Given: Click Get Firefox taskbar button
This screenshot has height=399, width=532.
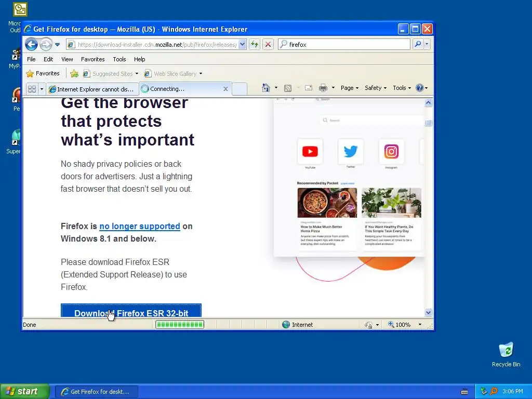Looking at the screenshot, I should point(96,392).
